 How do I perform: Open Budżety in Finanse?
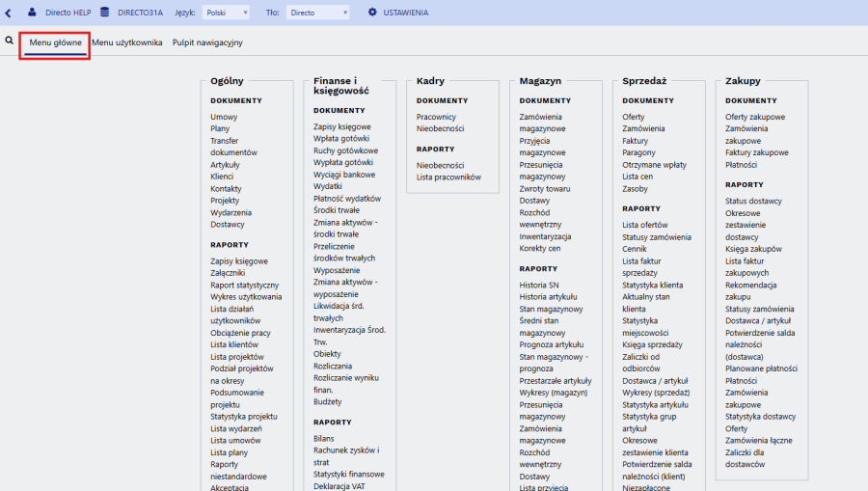point(328,402)
